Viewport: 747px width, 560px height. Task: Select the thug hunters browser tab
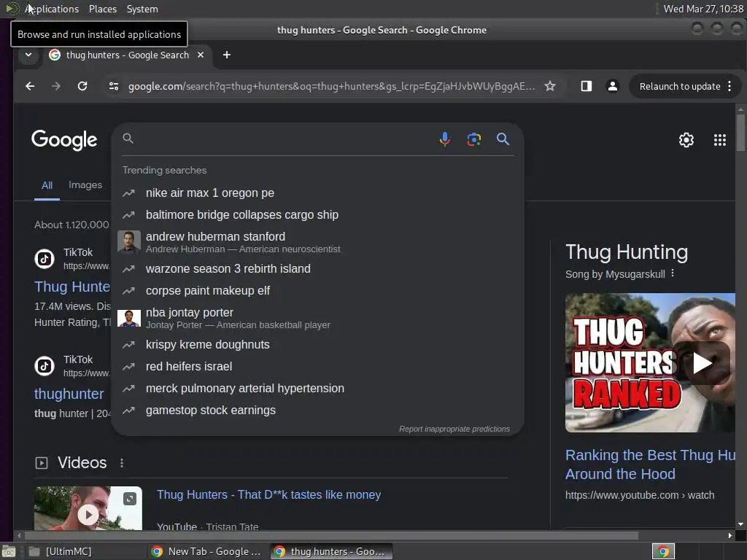tap(128, 55)
